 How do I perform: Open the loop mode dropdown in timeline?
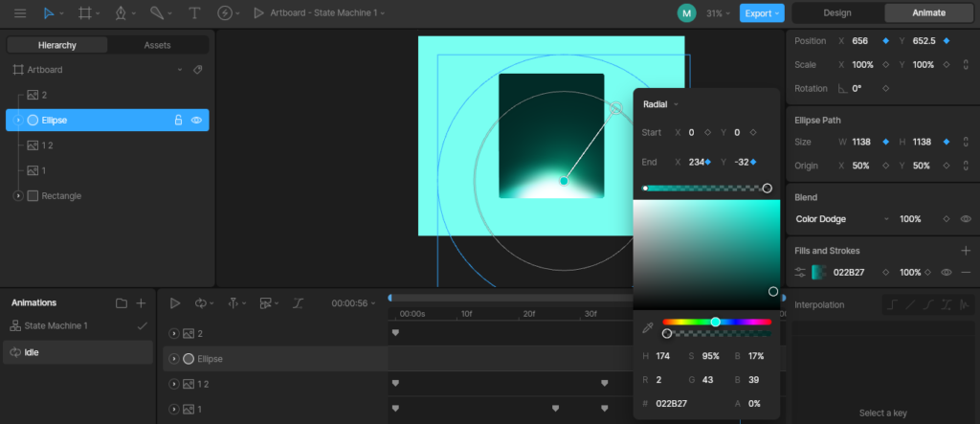tap(205, 303)
